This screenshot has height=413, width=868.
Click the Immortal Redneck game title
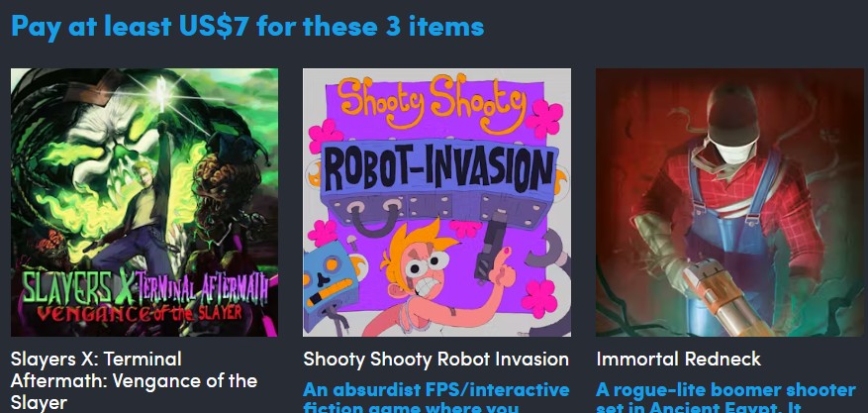click(x=679, y=360)
